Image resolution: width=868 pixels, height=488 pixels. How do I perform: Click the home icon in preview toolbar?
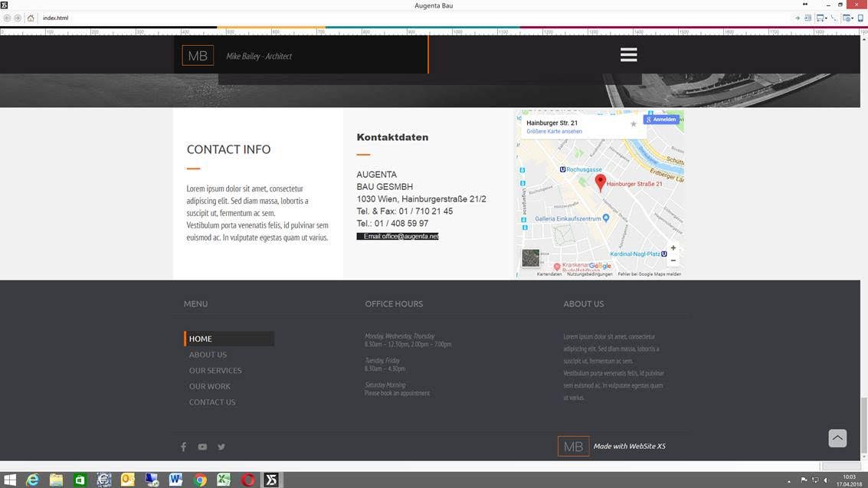[30, 18]
